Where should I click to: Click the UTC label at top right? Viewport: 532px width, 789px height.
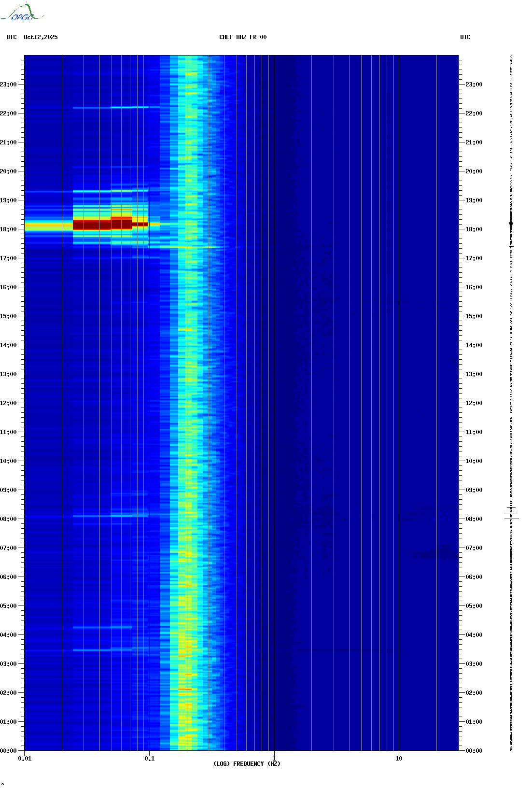coord(465,37)
